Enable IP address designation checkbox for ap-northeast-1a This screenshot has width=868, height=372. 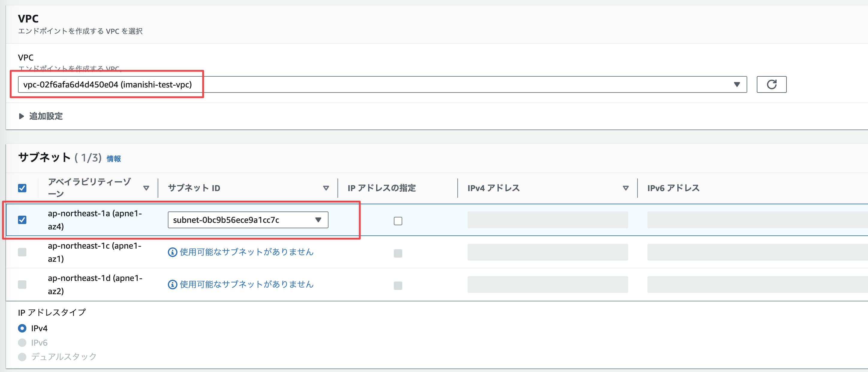(398, 221)
